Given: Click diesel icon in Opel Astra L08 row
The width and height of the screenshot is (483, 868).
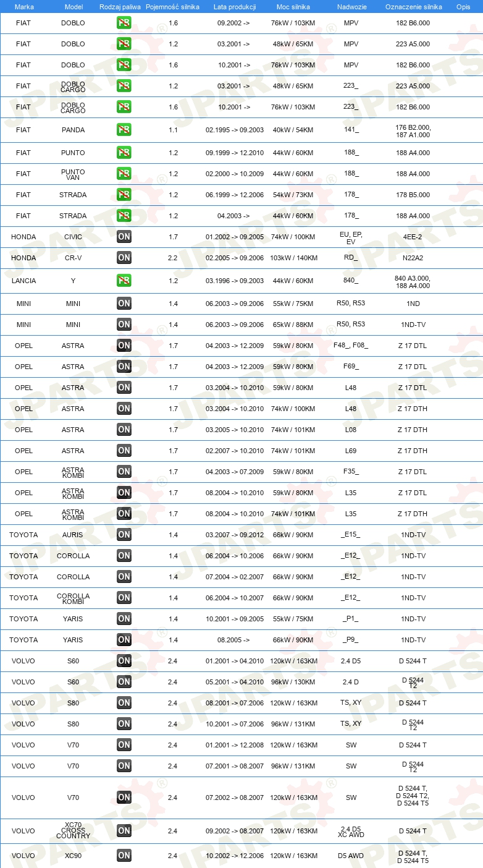Looking at the screenshot, I should coord(124,430).
